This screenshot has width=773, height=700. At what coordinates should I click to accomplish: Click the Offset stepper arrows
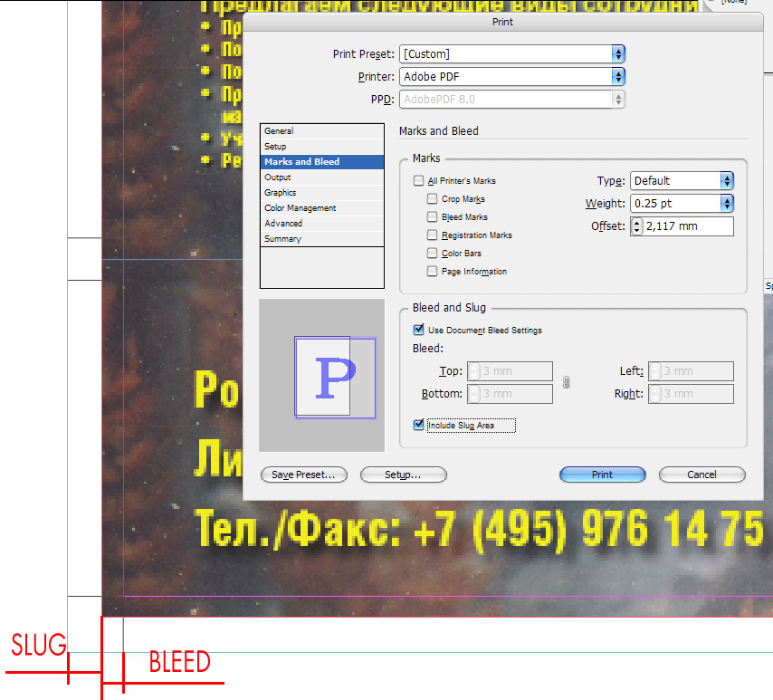(637, 226)
